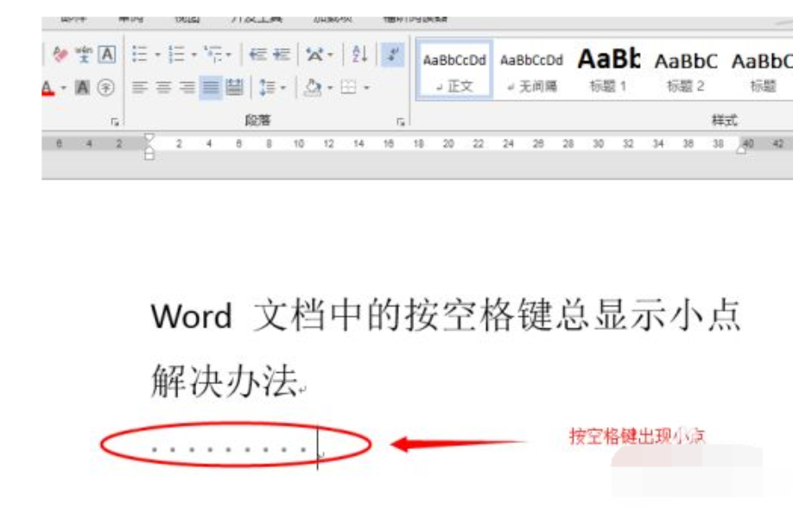The width and height of the screenshot is (812, 524).
Task: Open the 段落 dialog launcher
Action: tap(400, 122)
